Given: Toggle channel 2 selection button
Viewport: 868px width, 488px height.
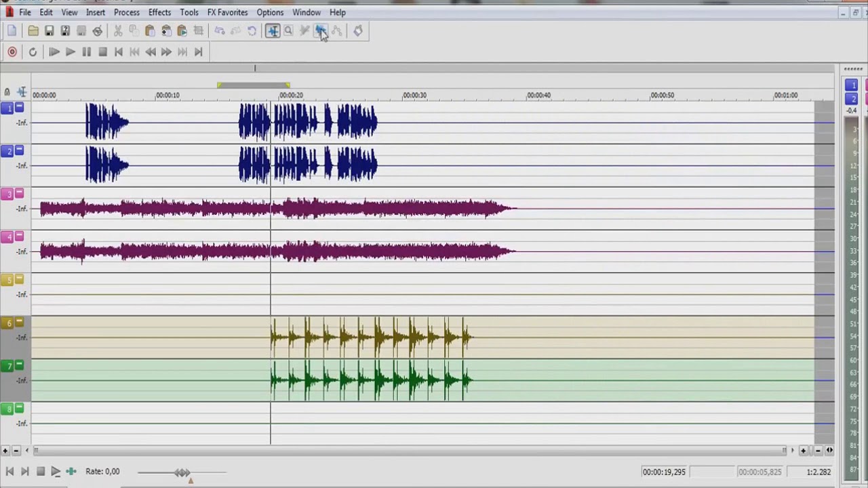Looking at the screenshot, I should [7, 151].
